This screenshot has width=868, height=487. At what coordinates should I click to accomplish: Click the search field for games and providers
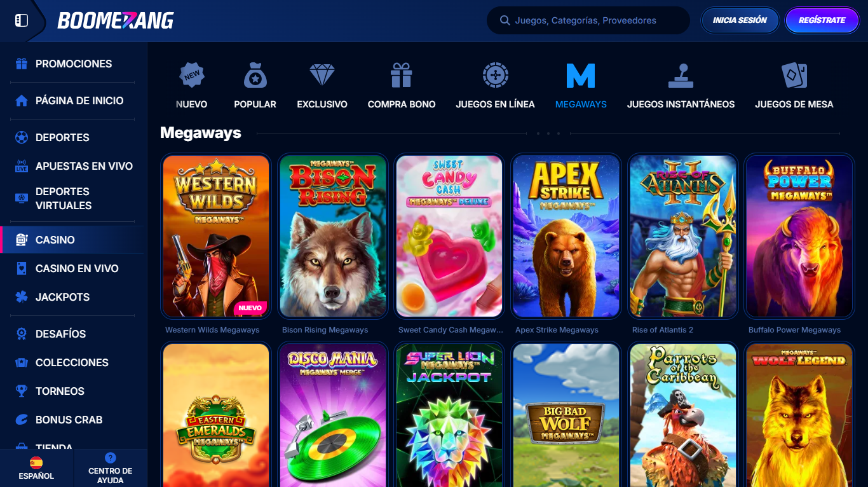click(x=588, y=20)
